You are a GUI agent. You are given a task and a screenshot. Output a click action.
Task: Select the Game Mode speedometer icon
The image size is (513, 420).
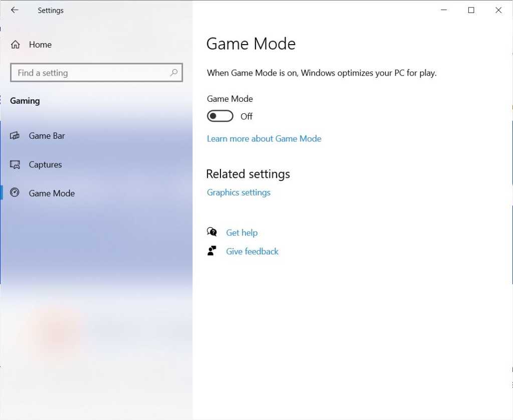tap(15, 192)
